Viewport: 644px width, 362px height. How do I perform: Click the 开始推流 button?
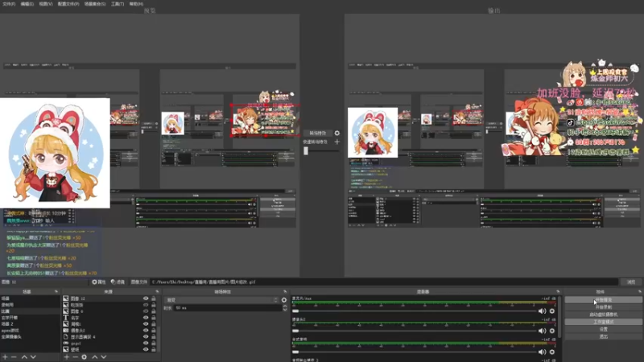point(603,300)
